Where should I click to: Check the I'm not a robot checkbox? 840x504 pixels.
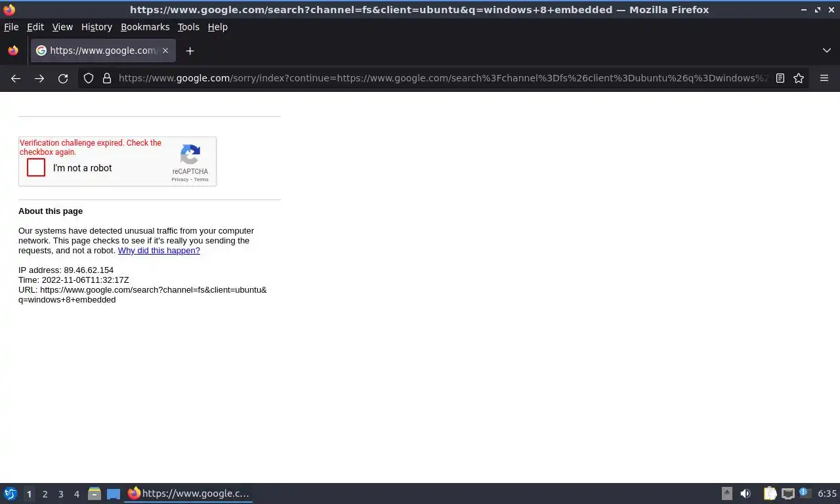pyautogui.click(x=36, y=168)
